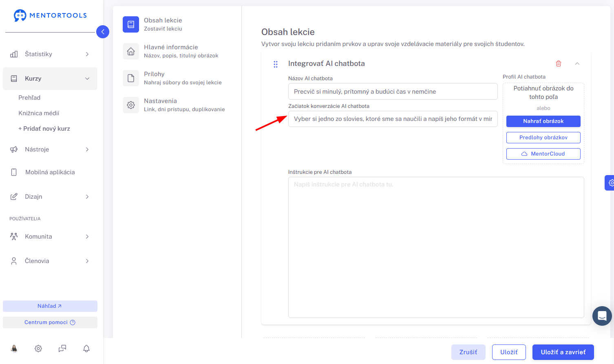Expand the Štatistiky menu
614x364 pixels.
[50, 54]
